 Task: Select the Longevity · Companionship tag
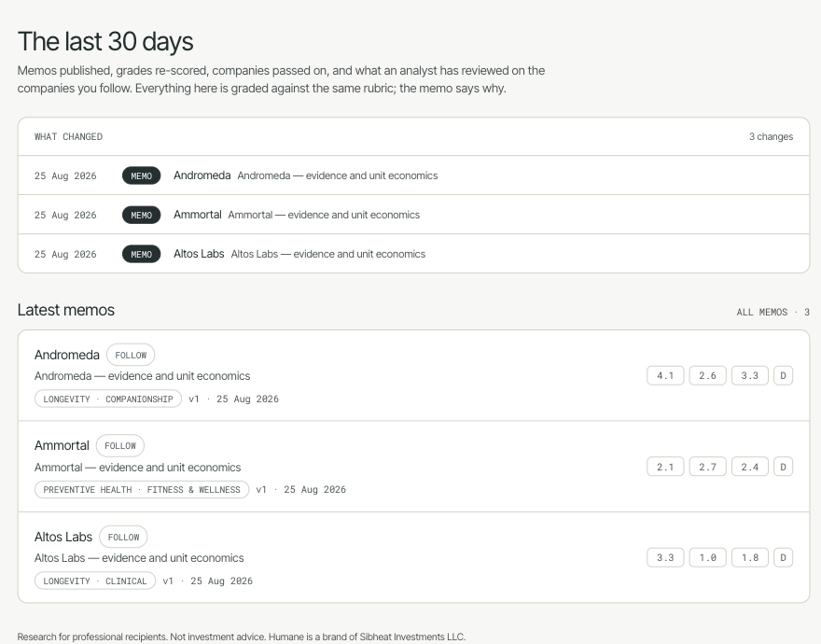coord(108,399)
